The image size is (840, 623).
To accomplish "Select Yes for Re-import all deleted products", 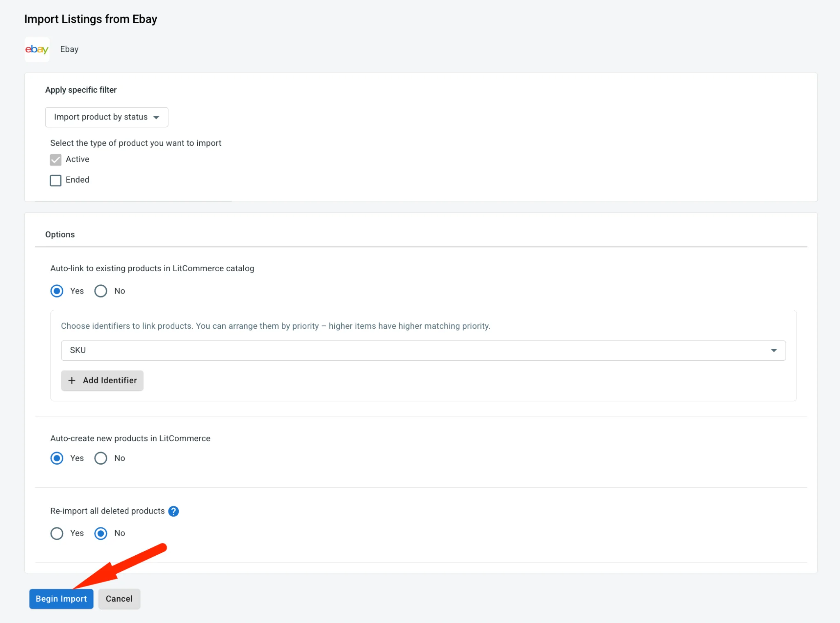I will coord(57,534).
